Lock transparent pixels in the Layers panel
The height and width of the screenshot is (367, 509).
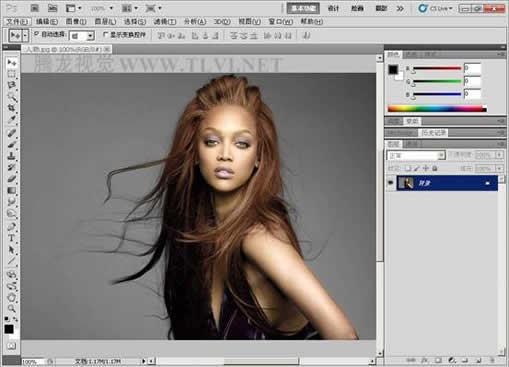pyautogui.click(x=408, y=168)
